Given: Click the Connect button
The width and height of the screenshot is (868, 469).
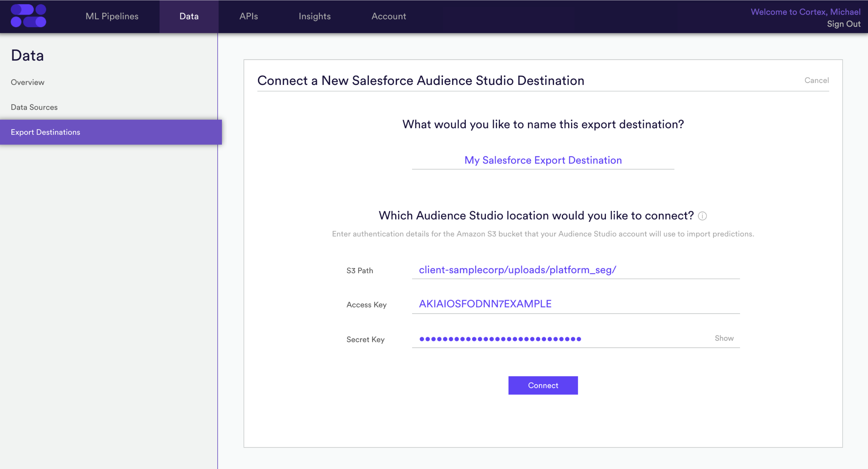Looking at the screenshot, I should coord(543,385).
